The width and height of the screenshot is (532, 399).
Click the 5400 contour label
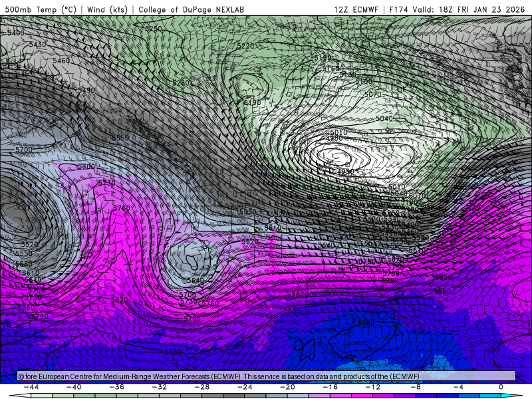tap(16, 33)
